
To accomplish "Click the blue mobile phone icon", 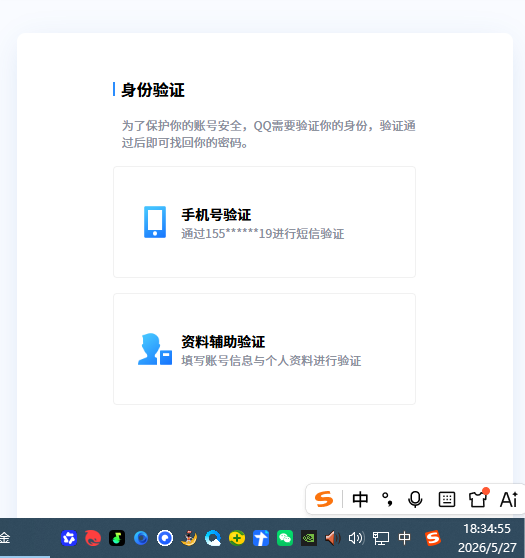I will click(x=155, y=222).
